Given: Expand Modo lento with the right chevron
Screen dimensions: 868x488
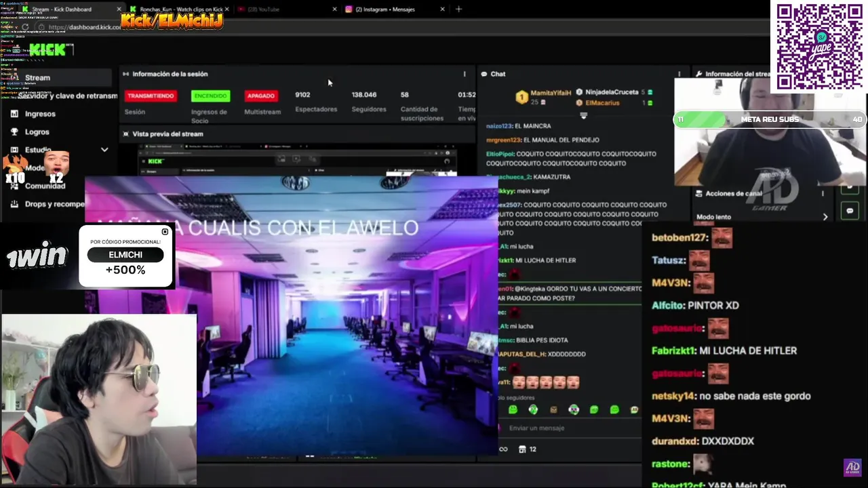Looking at the screenshot, I should (825, 217).
